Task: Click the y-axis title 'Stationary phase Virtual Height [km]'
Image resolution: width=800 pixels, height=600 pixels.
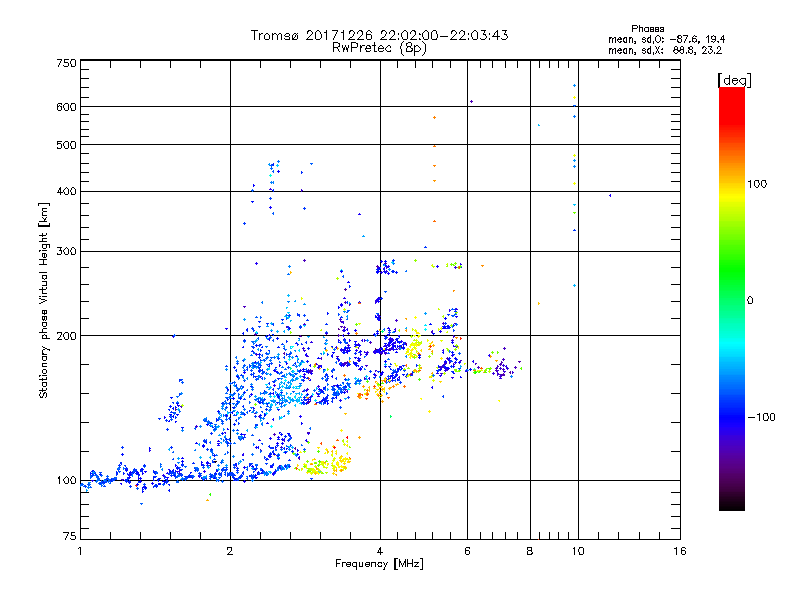Action: click(44, 301)
